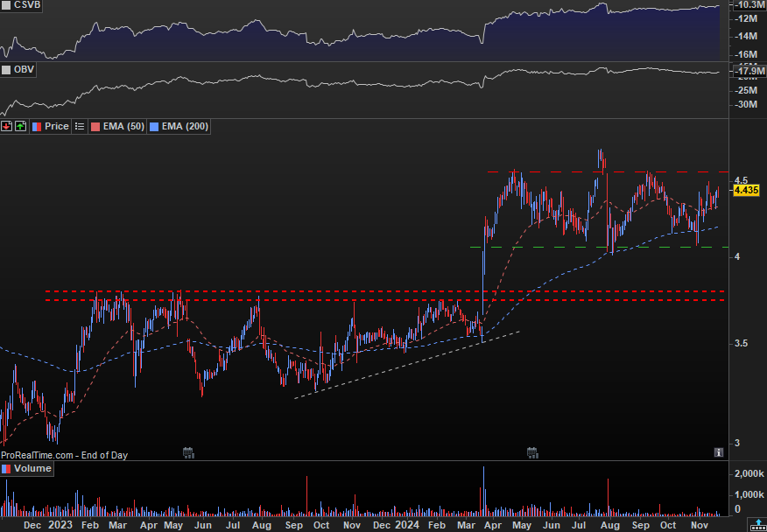Click the red down-arrow page icon
This screenshot has width=767, height=532.
pos(7,127)
